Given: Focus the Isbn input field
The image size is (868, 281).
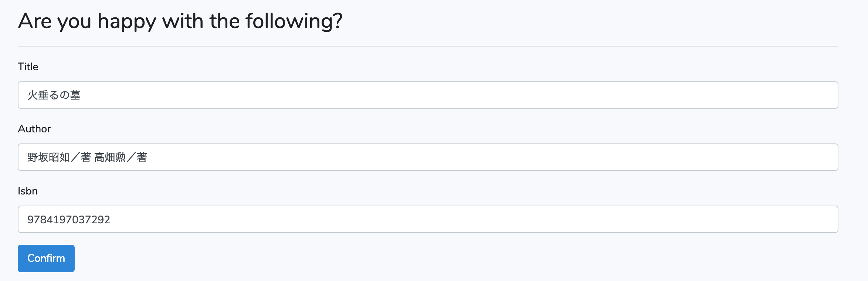Looking at the screenshot, I should [428, 219].
